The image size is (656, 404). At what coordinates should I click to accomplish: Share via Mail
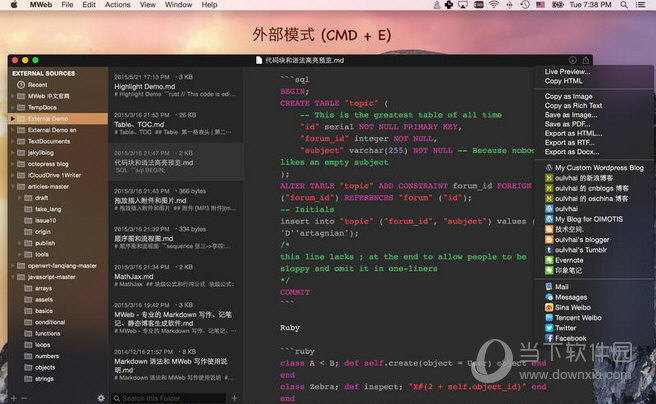coord(557,286)
